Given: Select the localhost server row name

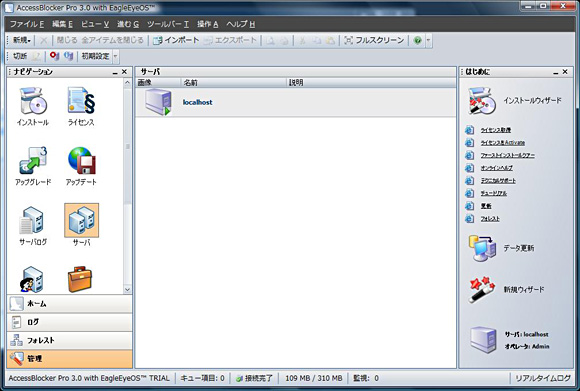Looking at the screenshot, I should point(198,102).
